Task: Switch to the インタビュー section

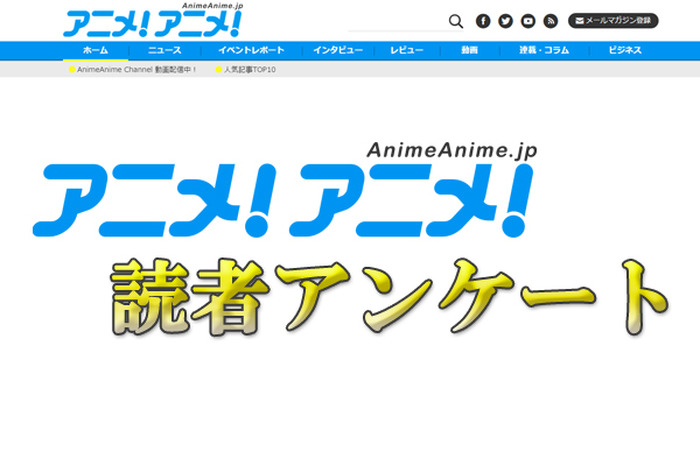Action: pos(337,50)
